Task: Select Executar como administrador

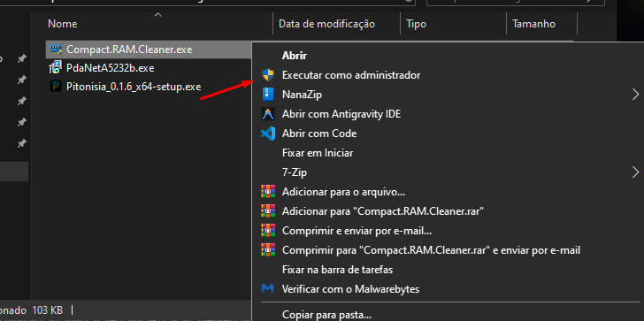Action: [x=351, y=75]
